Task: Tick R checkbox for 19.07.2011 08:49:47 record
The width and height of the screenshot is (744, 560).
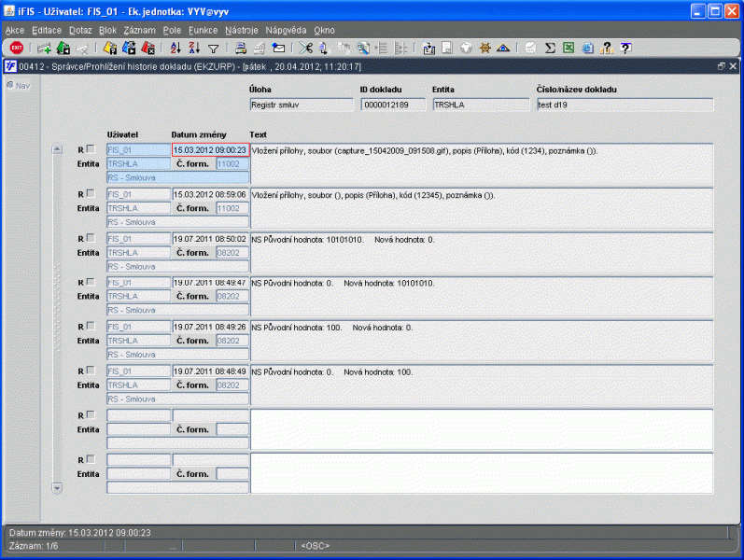Action: (91, 282)
